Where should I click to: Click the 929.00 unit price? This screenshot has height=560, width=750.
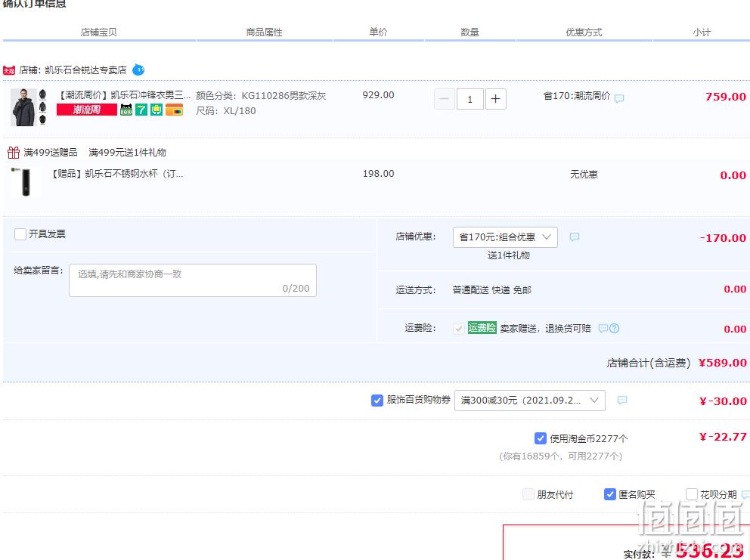(x=378, y=94)
